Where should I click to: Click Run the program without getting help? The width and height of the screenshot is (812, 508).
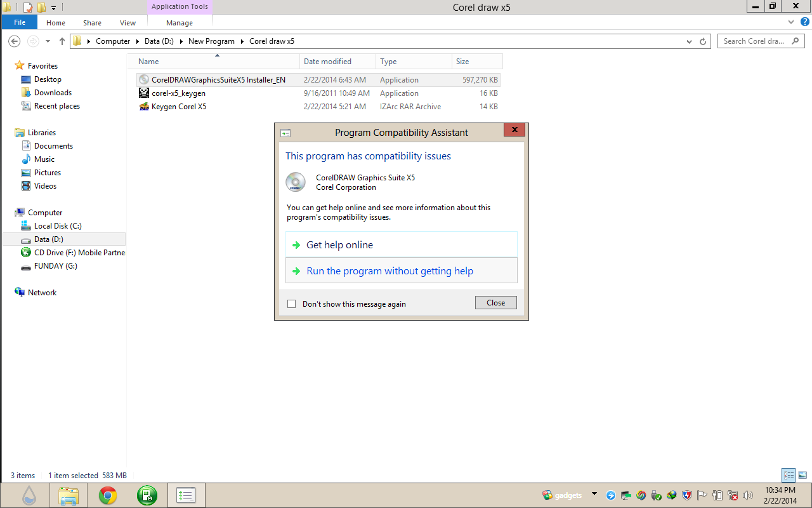tap(402, 271)
